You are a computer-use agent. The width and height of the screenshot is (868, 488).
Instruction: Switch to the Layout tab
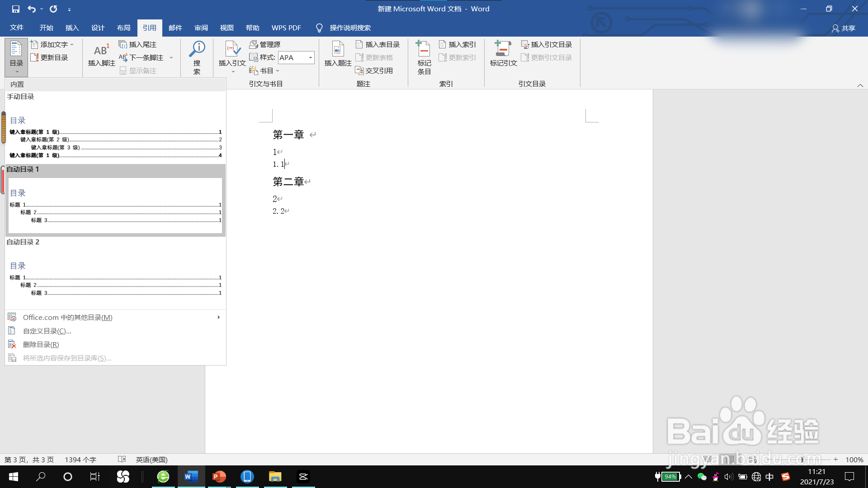[x=123, y=28]
